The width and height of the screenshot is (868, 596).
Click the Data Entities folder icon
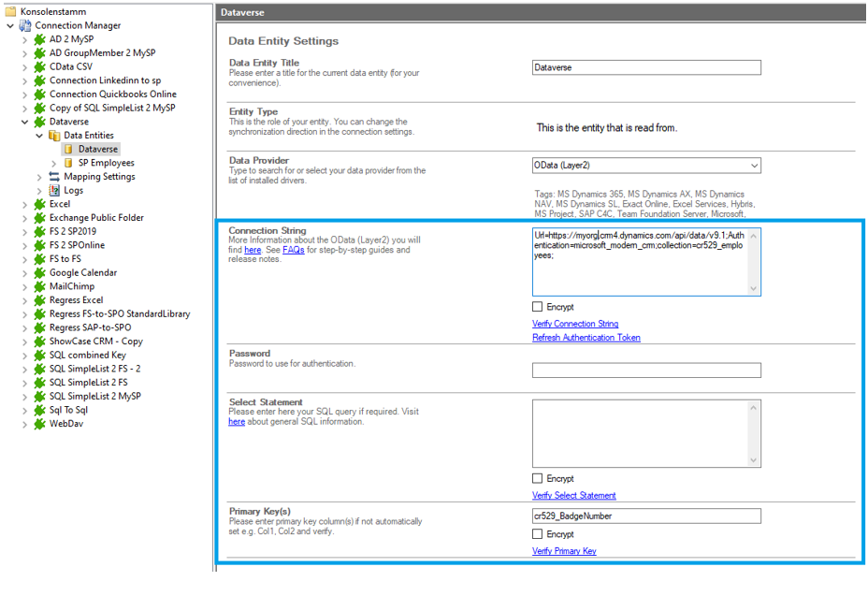coord(53,136)
